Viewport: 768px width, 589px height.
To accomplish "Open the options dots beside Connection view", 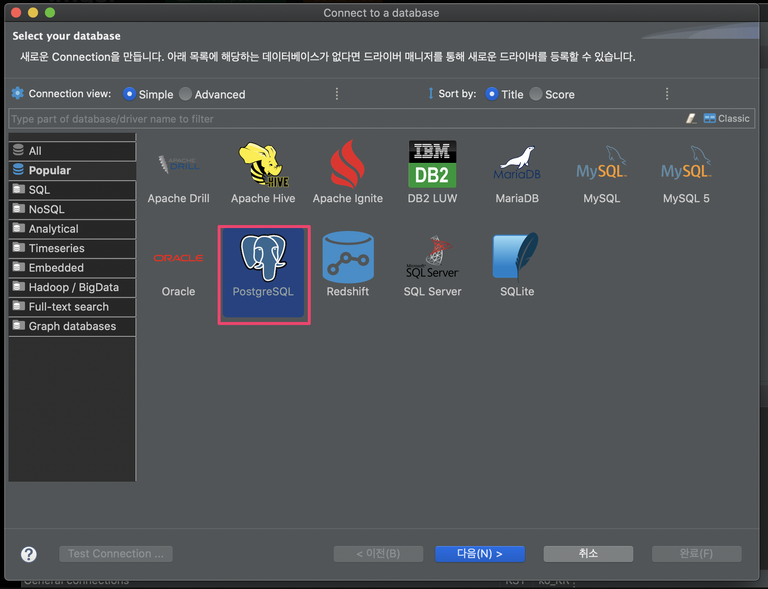I will (336, 94).
